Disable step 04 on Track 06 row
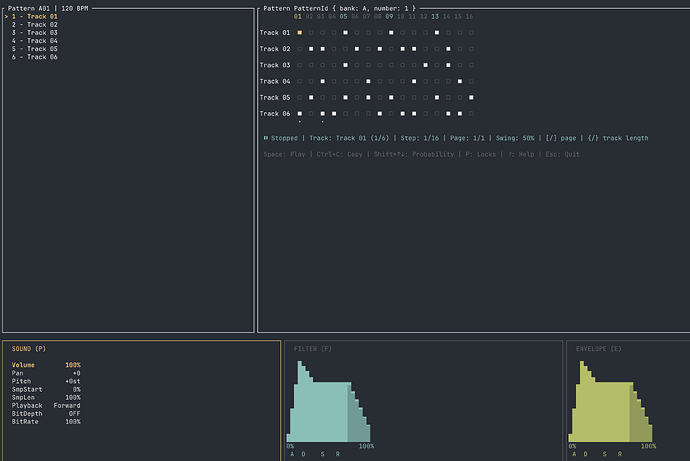This screenshot has width=690, height=461. [x=334, y=113]
